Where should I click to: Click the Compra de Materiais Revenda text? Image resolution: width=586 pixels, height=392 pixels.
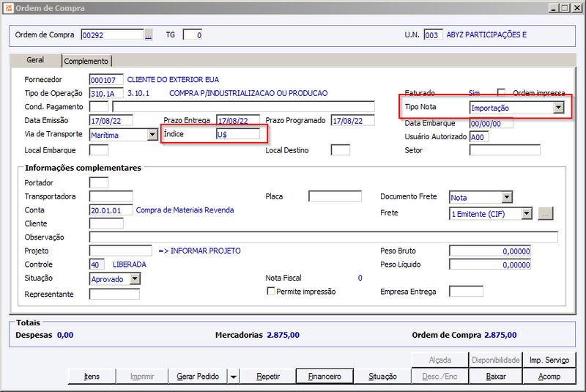185,210
